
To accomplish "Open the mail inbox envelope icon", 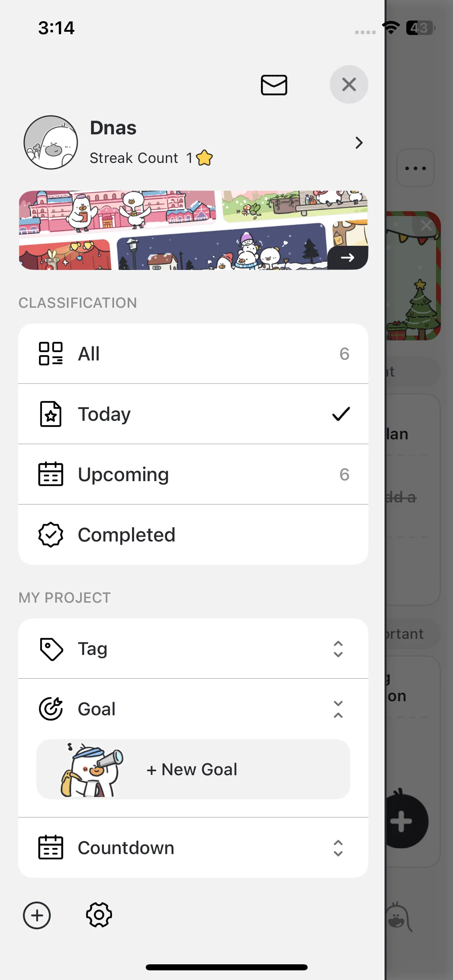I will (274, 85).
